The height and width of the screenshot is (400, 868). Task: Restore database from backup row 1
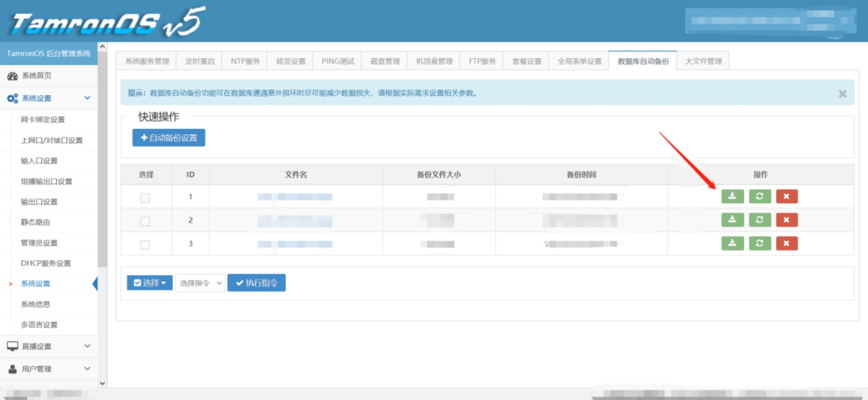(x=759, y=196)
